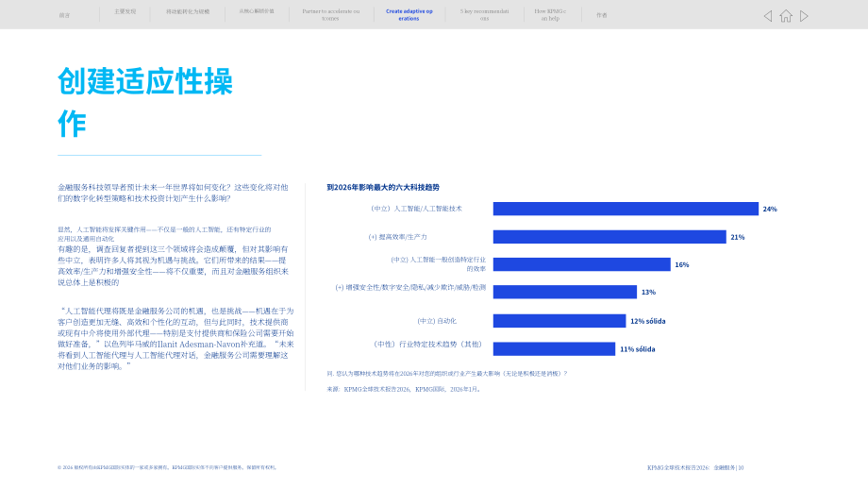Click the © 2026 copyright notice in footer
Viewport: 868px width, 489px height.
point(167,467)
